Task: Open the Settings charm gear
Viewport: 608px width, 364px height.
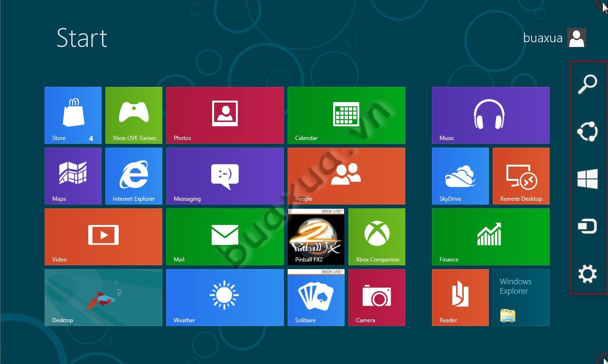Action: (588, 274)
